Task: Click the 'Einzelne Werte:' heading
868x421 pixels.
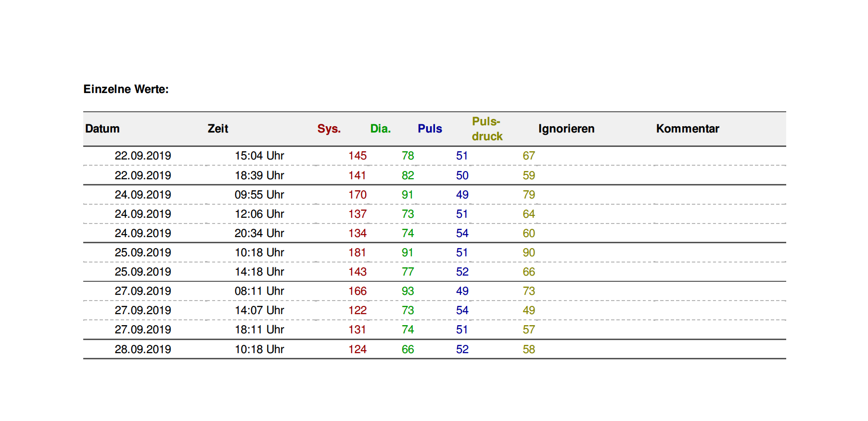Action: 126,89
